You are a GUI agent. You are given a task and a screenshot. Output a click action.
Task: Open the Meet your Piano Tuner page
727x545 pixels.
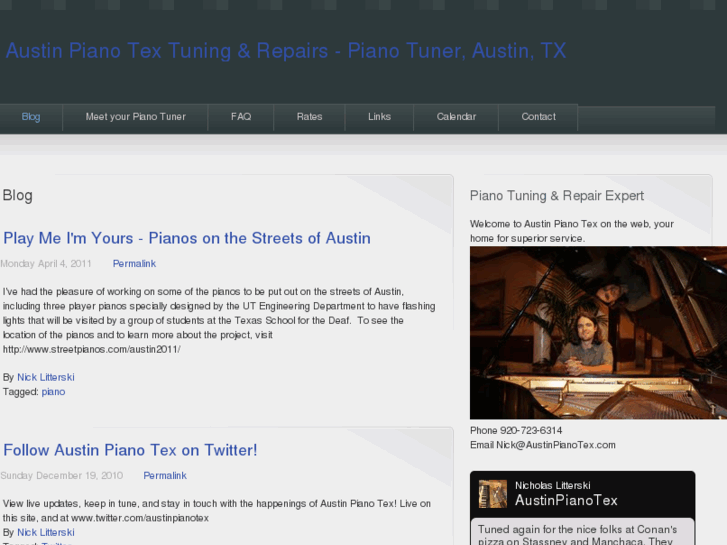[135, 117]
